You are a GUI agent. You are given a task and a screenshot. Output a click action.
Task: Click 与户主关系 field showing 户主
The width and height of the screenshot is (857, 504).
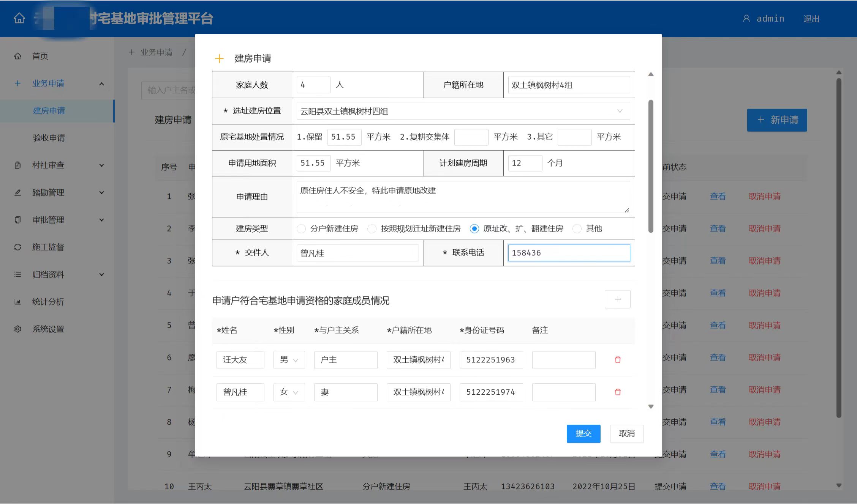(346, 360)
